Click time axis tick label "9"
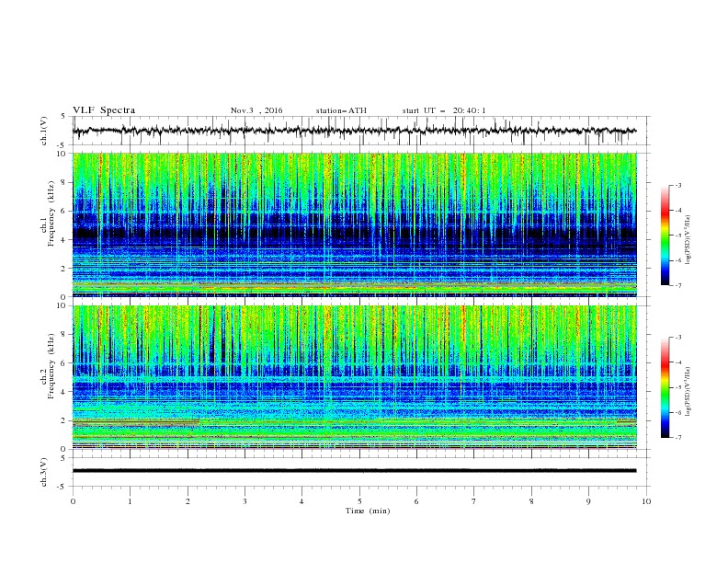 point(588,501)
